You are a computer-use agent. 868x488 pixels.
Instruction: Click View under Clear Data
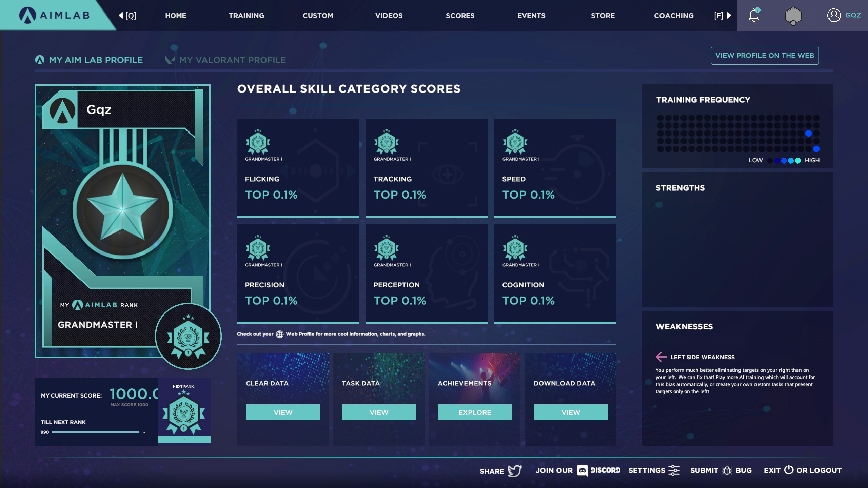(x=283, y=412)
